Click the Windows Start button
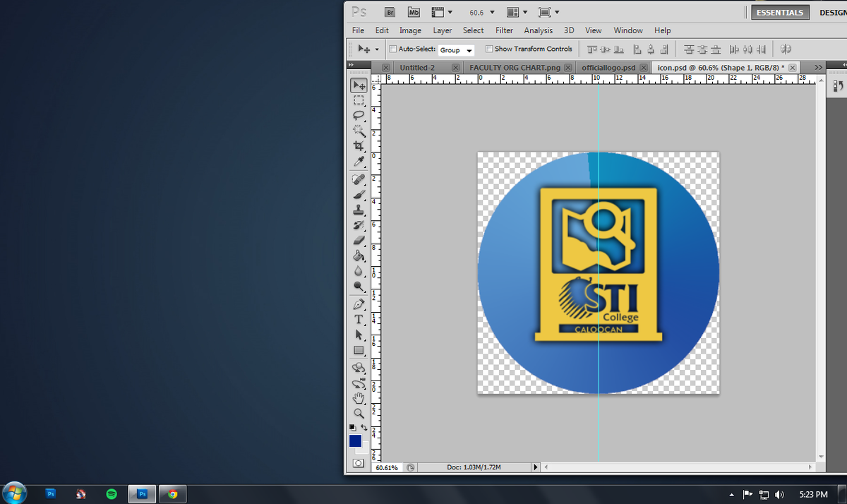Screen dimensions: 847x504 click(x=15, y=493)
